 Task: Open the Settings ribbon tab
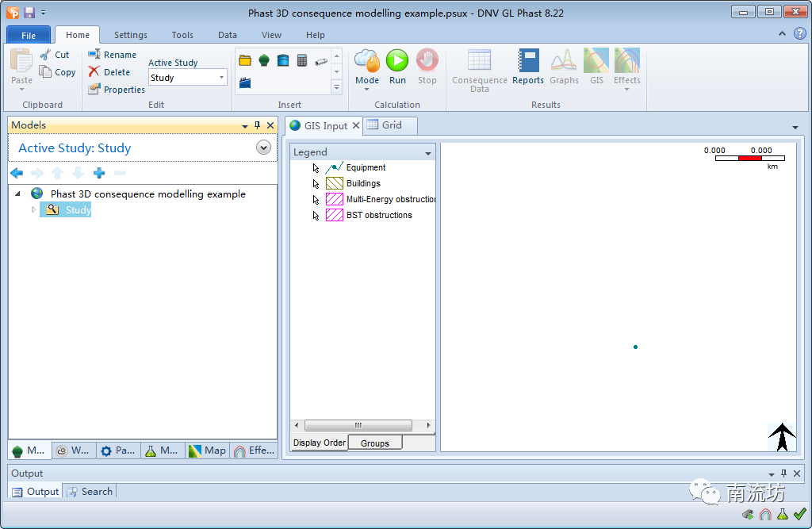coord(131,35)
